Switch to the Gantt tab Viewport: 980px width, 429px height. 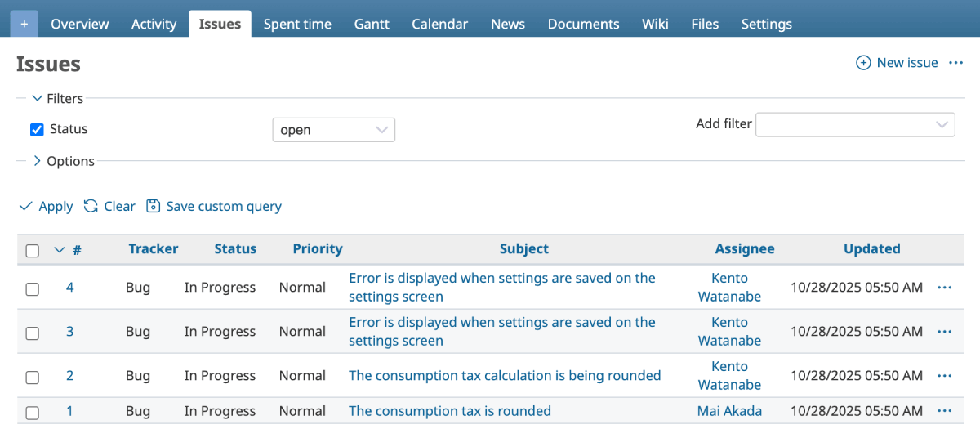372,24
